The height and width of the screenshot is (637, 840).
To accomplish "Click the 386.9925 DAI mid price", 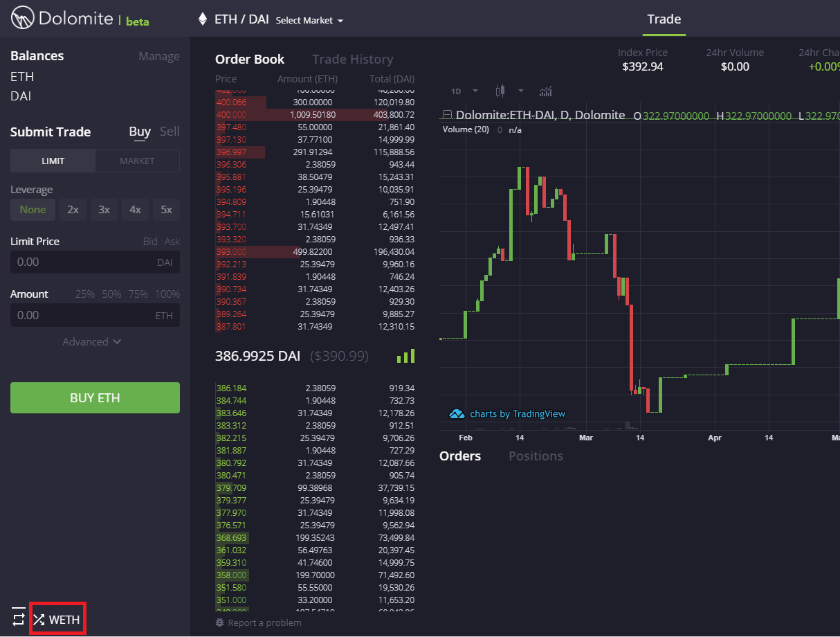I will [x=257, y=356].
